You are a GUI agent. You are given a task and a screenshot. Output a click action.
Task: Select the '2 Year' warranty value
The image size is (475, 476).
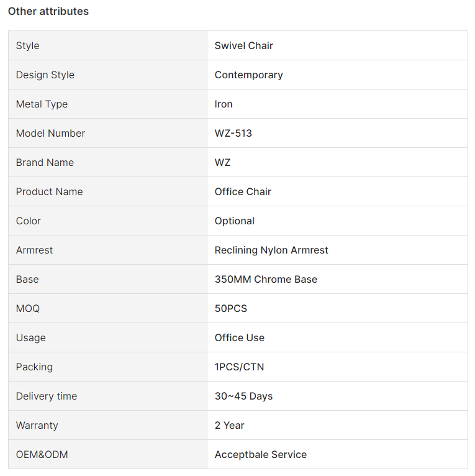point(229,425)
